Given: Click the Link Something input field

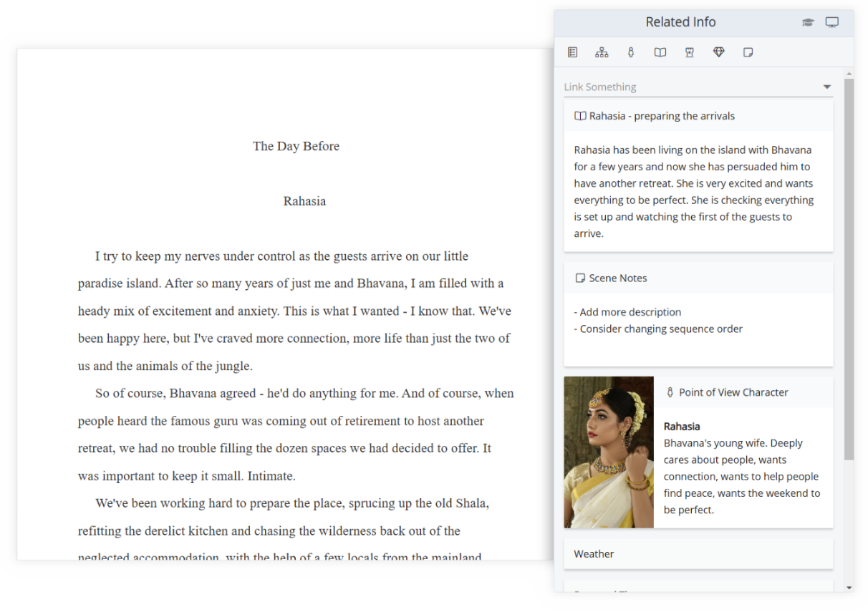Looking at the screenshot, I should (x=698, y=87).
